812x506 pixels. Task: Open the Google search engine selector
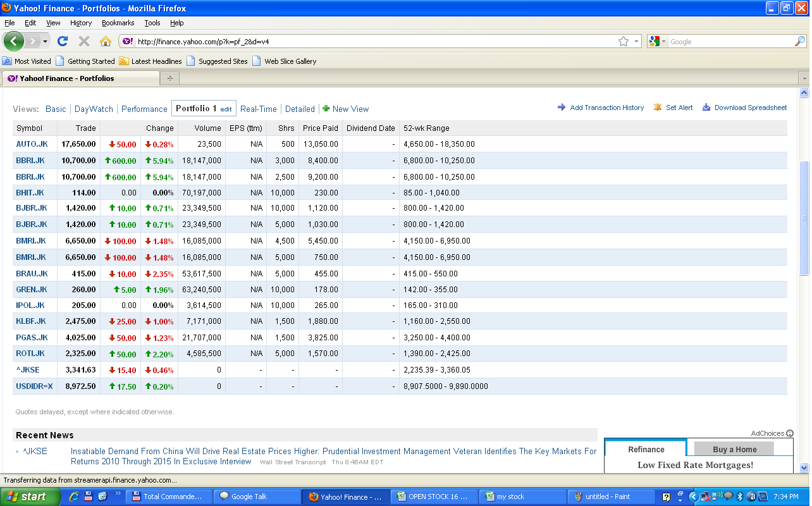656,41
